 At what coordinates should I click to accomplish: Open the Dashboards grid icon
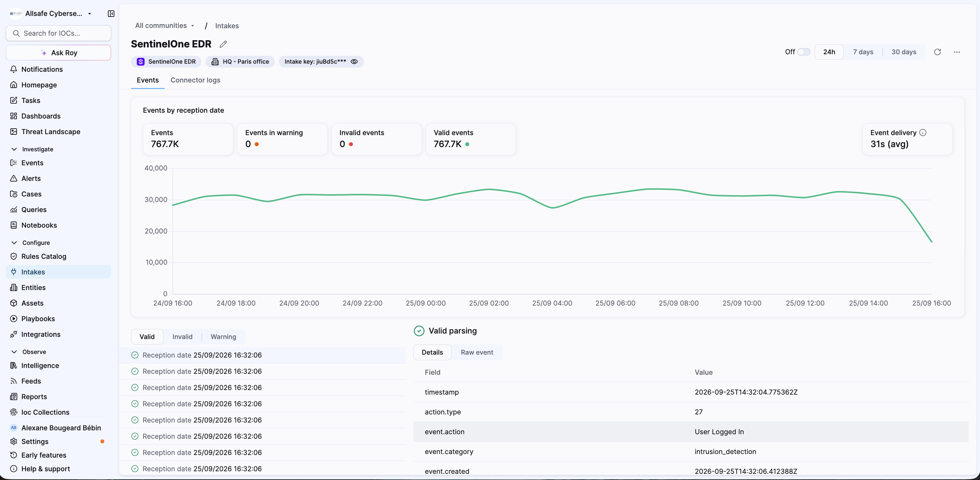(x=14, y=116)
